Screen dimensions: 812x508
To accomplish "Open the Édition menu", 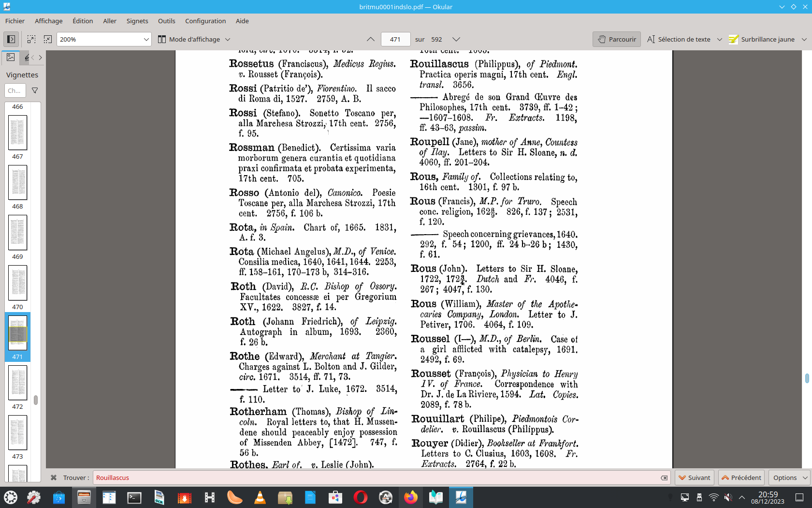I will pos(83,21).
